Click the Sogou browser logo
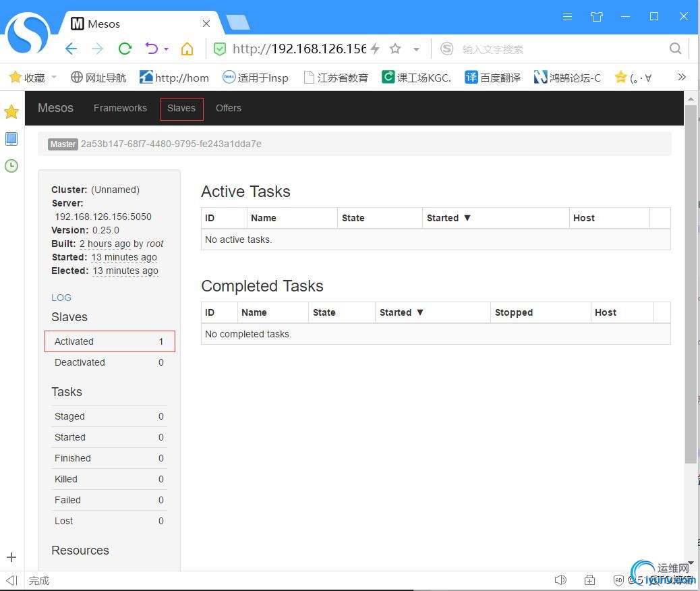Image resolution: width=700 pixels, height=591 pixels. coord(28,34)
